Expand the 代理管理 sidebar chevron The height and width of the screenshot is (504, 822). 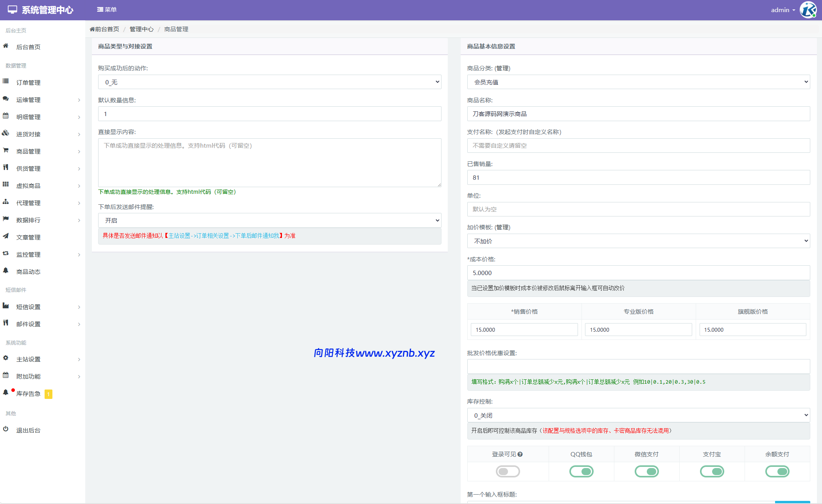click(79, 203)
